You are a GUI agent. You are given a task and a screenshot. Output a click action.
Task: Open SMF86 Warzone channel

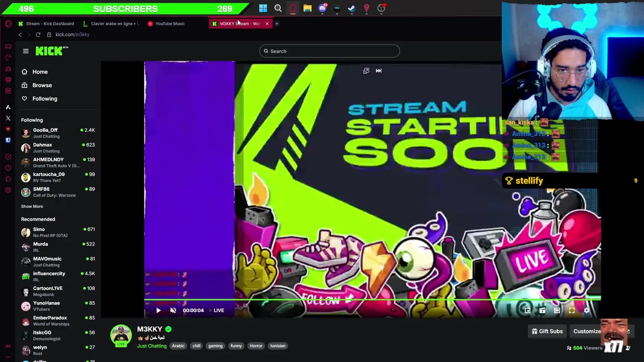click(58, 192)
